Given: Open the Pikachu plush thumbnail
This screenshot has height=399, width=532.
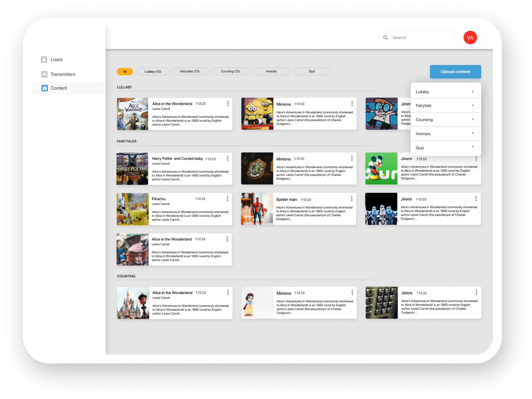Looking at the screenshot, I should pos(132,209).
